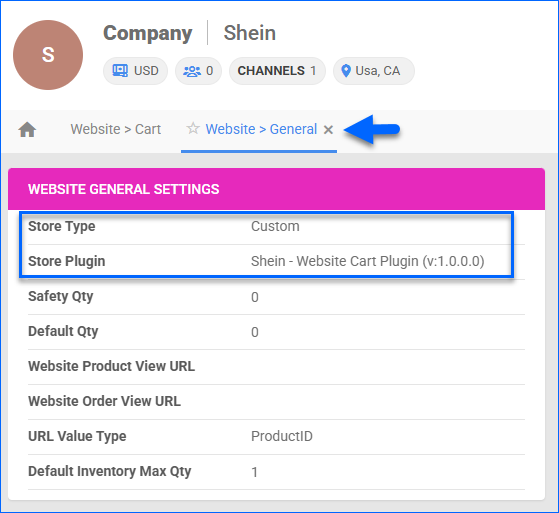
Task: Click the Safety Qty value 0
Action: tap(255, 297)
